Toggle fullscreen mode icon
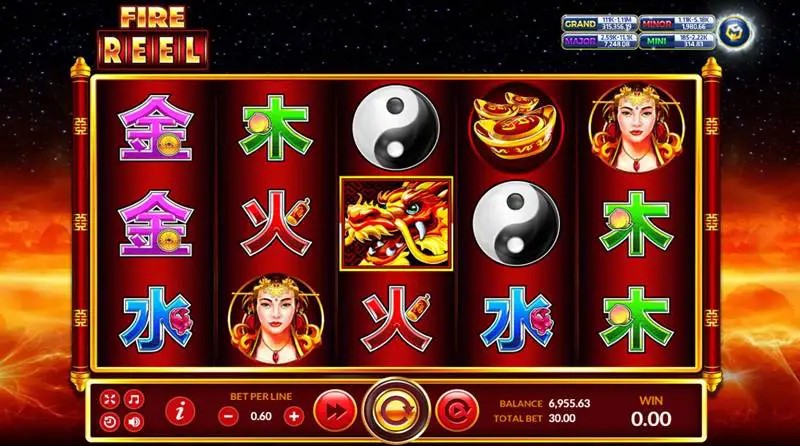 pyautogui.click(x=110, y=399)
